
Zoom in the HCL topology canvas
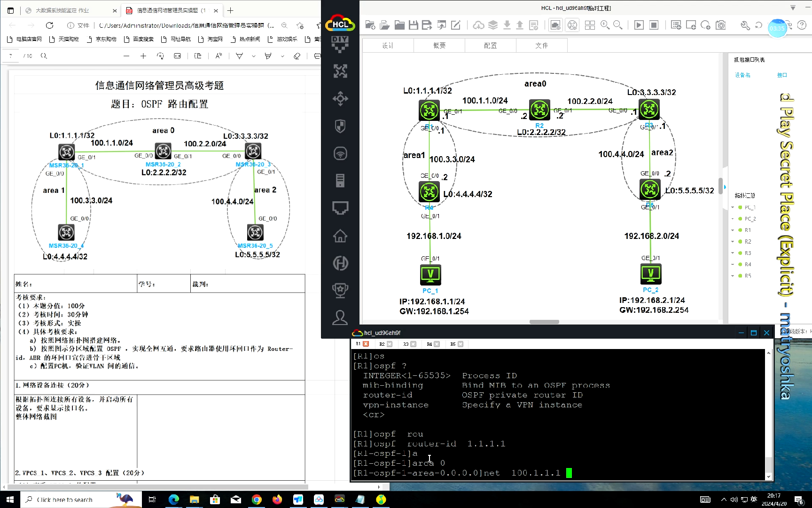pyautogui.click(x=605, y=25)
